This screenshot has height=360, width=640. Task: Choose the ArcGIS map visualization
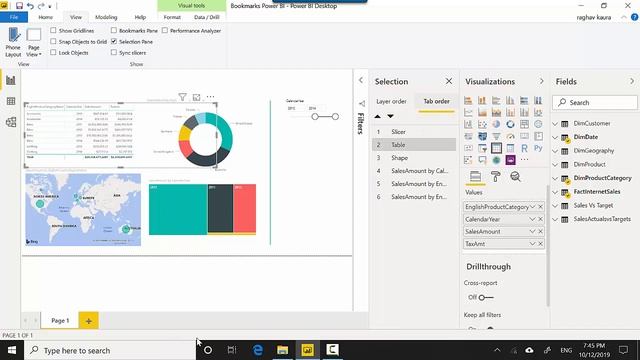click(496, 160)
